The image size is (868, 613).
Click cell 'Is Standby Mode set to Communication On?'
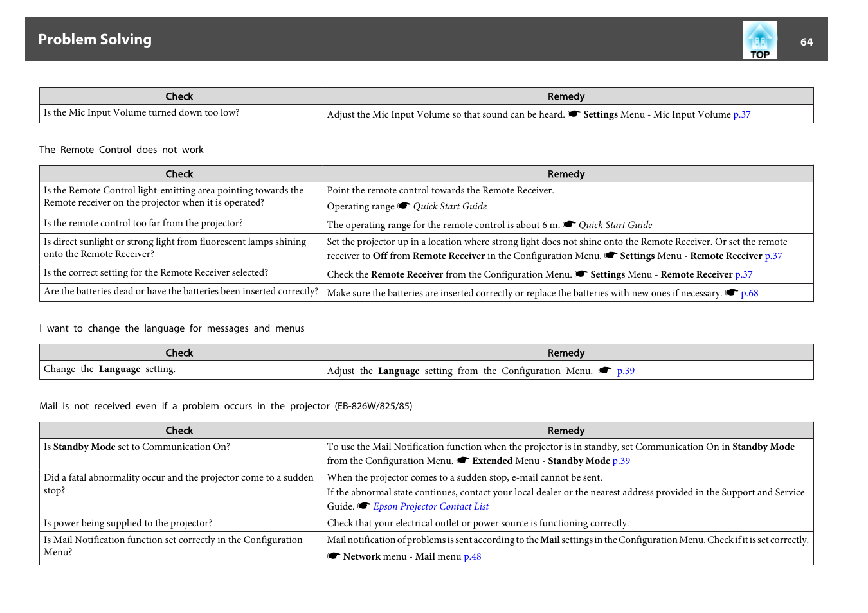pos(181,454)
